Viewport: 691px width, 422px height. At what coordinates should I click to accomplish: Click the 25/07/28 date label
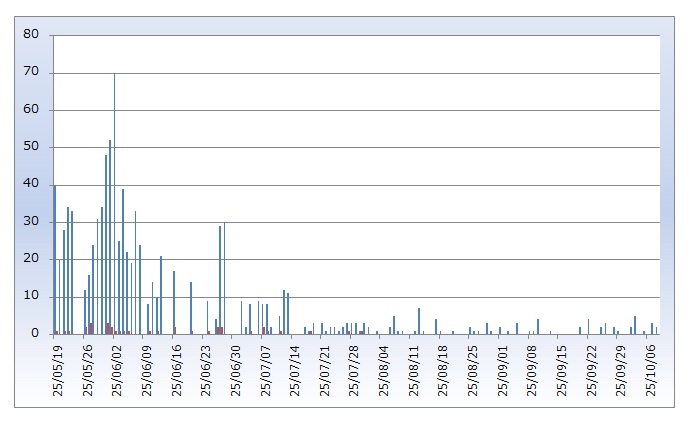click(x=353, y=368)
